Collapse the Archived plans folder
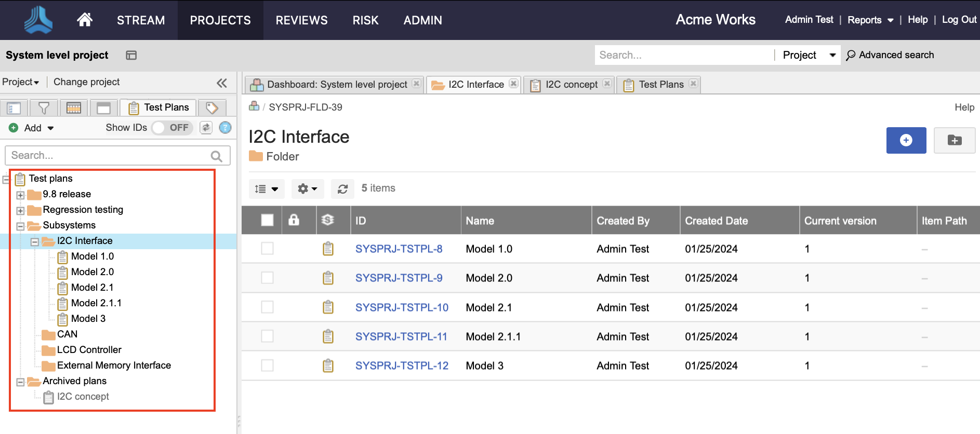980x434 pixels. click(x=20, y=382)
